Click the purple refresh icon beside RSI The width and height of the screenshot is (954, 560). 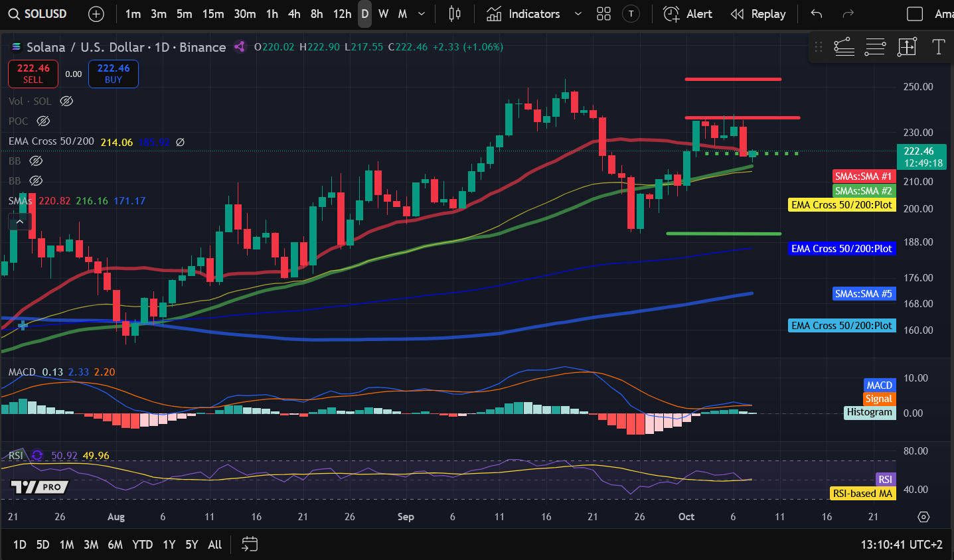coord(37,455)
